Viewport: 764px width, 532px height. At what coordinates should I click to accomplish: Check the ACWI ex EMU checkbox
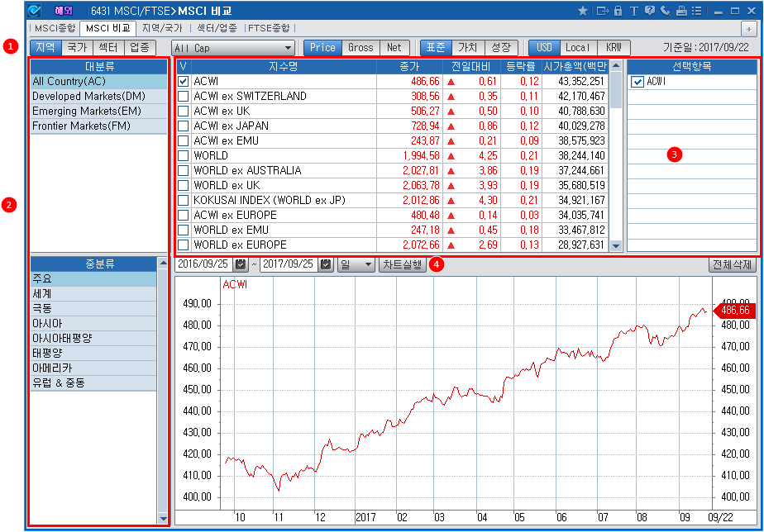pos(184,140)
